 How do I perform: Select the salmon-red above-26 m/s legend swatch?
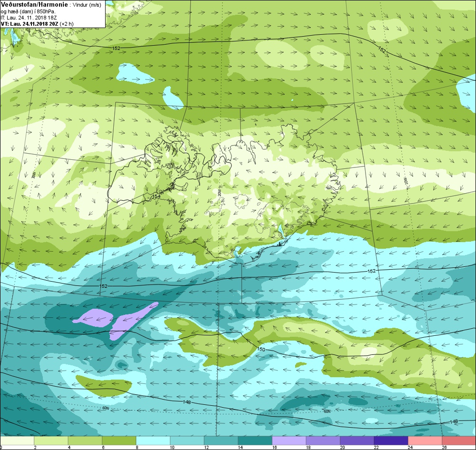click(x=459, y=440)
